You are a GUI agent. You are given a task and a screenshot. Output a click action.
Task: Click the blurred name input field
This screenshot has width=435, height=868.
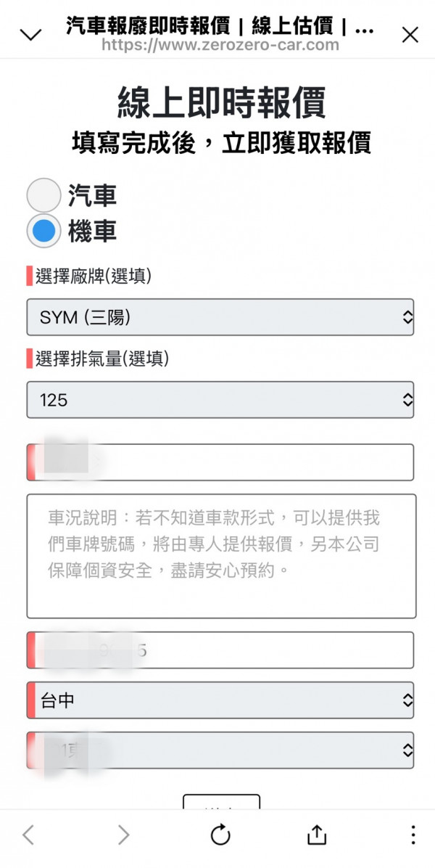point(220,462)
